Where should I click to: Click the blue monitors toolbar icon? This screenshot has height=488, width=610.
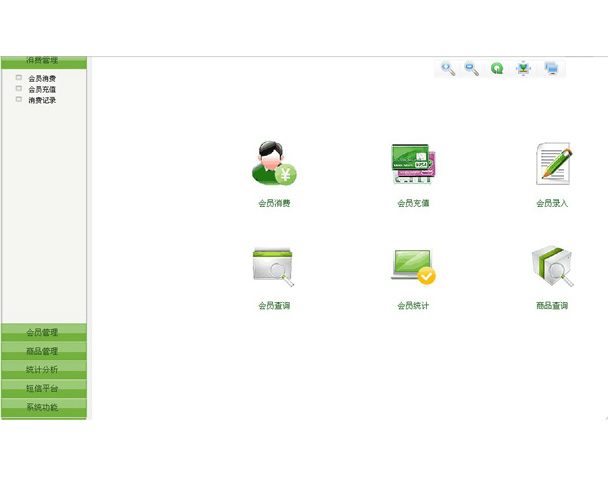coord(551,68)
